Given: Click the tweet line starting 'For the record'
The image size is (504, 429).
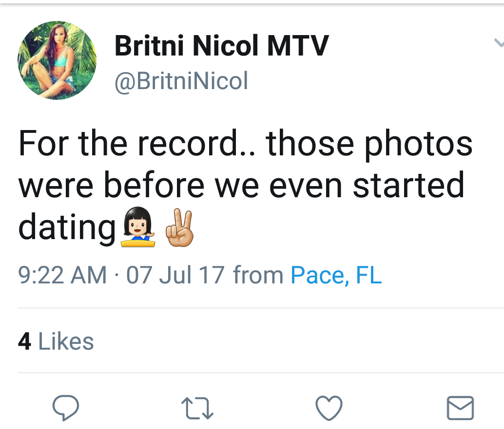Looking at the screenshot, I should (x=246, y=144).
